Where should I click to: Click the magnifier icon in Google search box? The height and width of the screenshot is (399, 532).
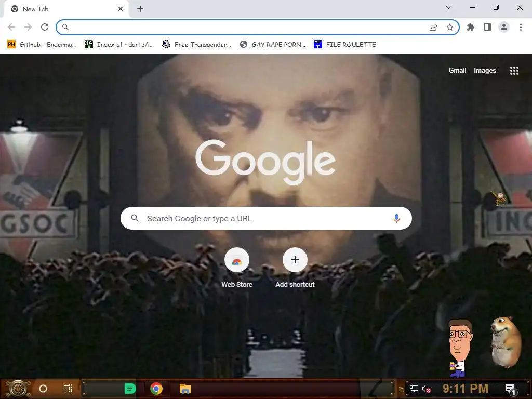tap(135, 218)
